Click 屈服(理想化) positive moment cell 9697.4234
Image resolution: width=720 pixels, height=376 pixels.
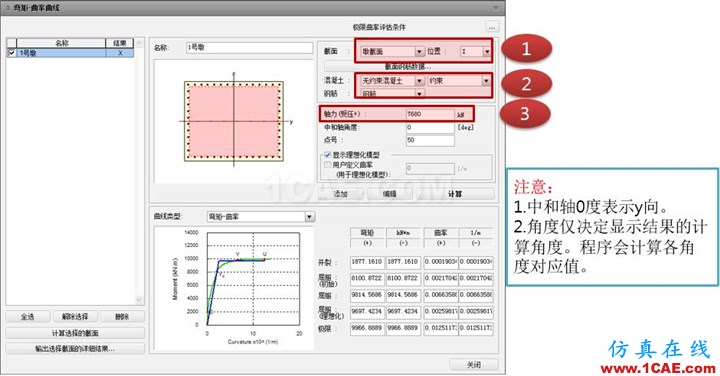click(x=367, y=312)
